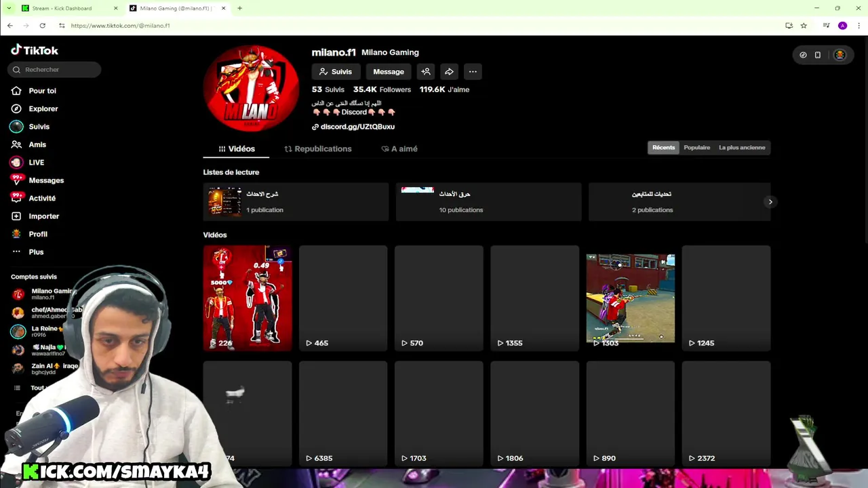Screen dimensions: 868x488
Task: Click the 35.4K Followers count
Action: (382, 89)
